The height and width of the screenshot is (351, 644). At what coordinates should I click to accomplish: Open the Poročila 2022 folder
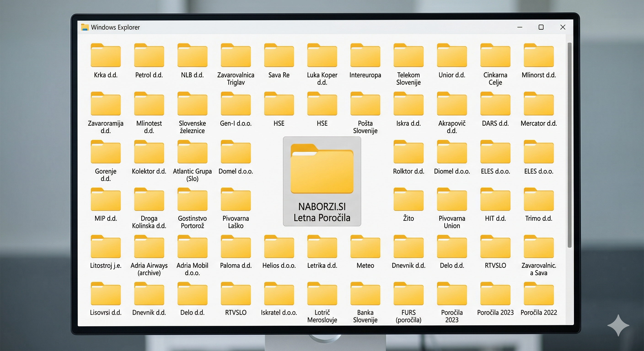(x=539, y=294)
